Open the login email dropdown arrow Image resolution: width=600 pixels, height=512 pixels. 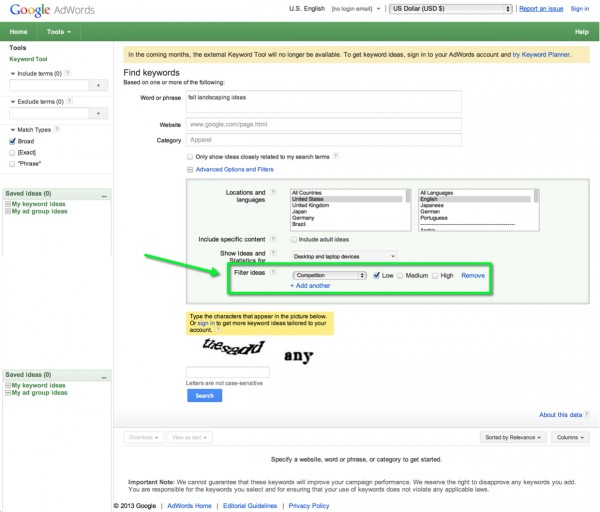378,9
